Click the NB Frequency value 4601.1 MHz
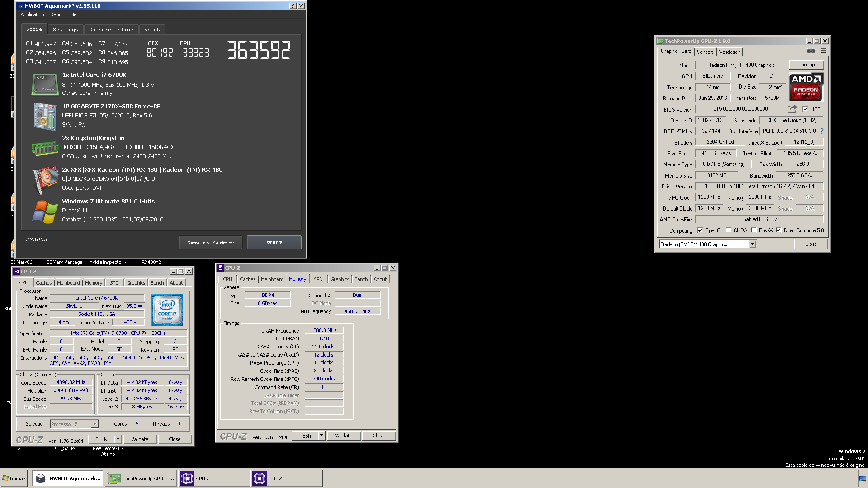 (x=358, y=311)
